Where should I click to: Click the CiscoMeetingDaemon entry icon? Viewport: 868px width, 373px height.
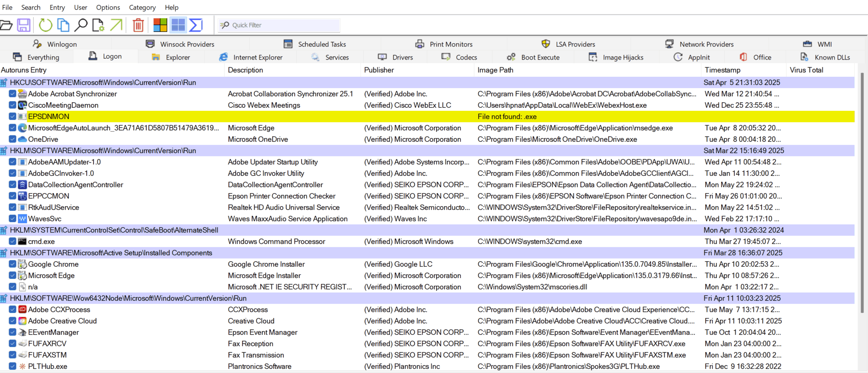point(22,105)
